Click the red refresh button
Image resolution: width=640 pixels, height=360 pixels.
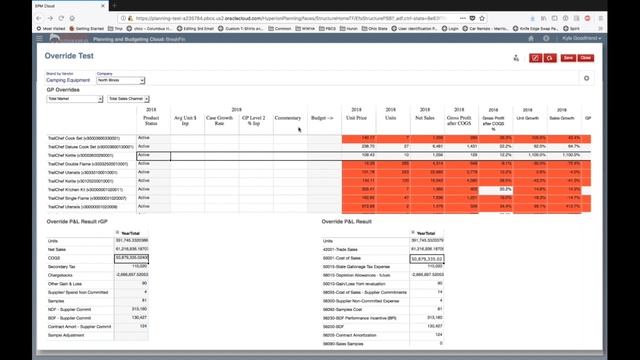coord(550,58)
